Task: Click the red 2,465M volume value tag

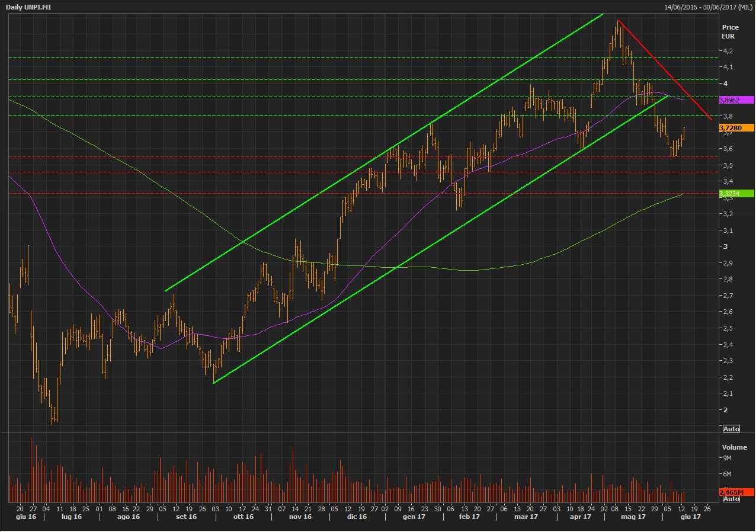Action: (x=736, y=492)
